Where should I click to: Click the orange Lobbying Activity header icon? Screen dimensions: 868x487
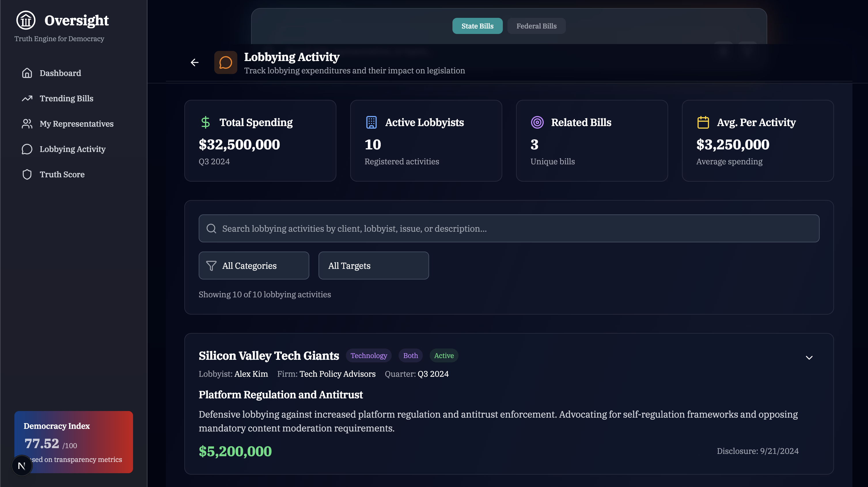[x=225, y=62]
